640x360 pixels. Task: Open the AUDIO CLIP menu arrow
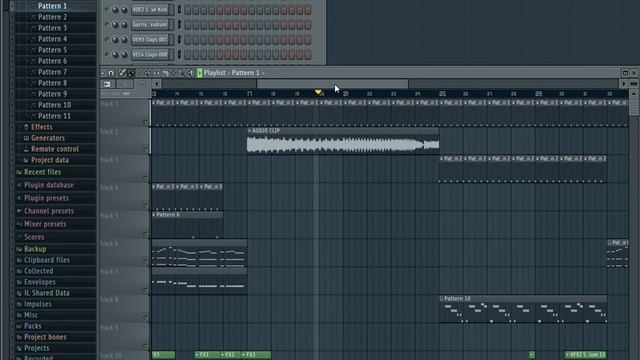pyautogui.click(x=249, y=131)
